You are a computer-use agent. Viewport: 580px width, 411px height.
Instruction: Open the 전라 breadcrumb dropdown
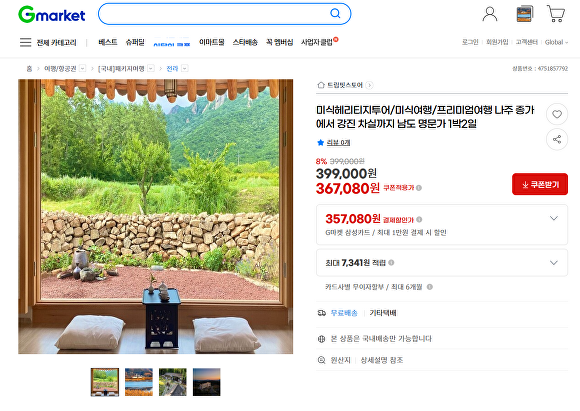(x=185, y=68)
